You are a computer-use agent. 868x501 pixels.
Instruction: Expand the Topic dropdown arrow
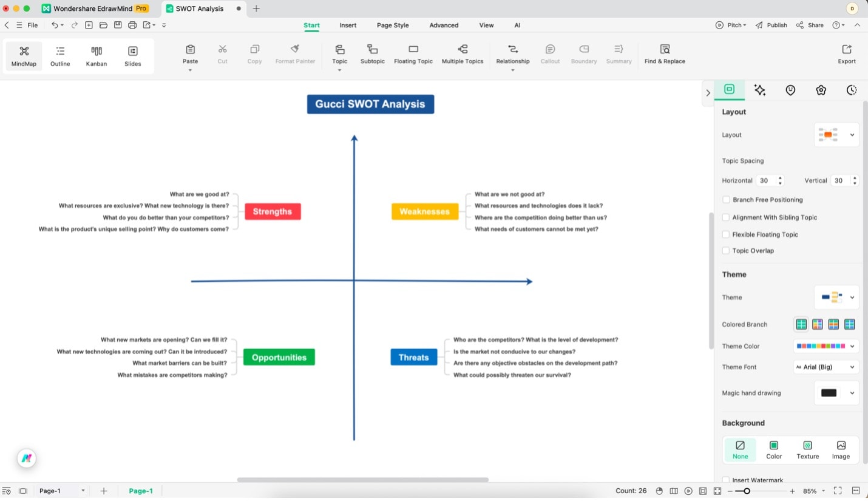click(x=339, y=70)
